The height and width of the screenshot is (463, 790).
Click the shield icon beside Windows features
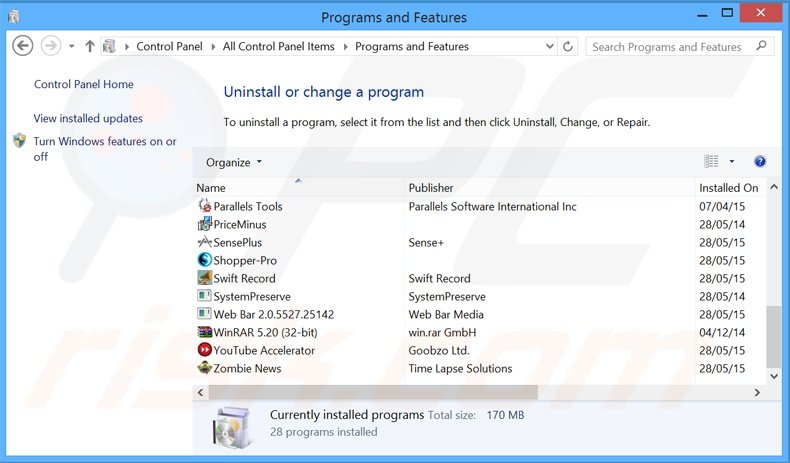[19, 141]
